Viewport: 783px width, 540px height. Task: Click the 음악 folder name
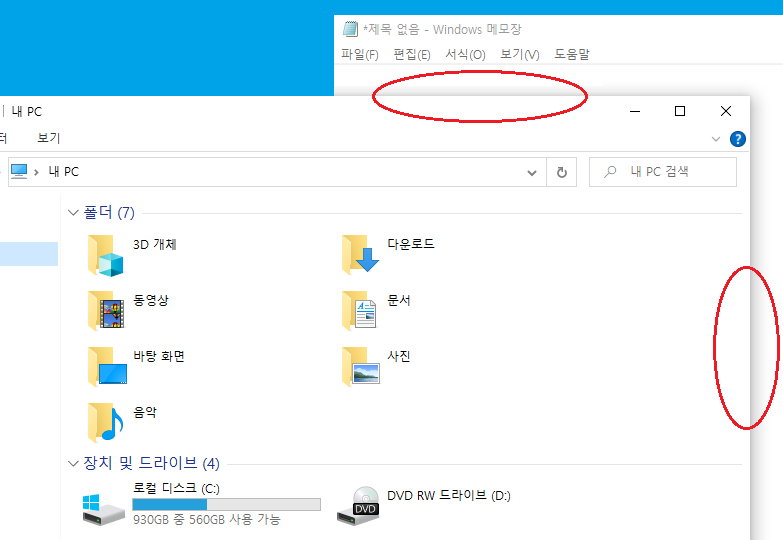coord(145,412)
